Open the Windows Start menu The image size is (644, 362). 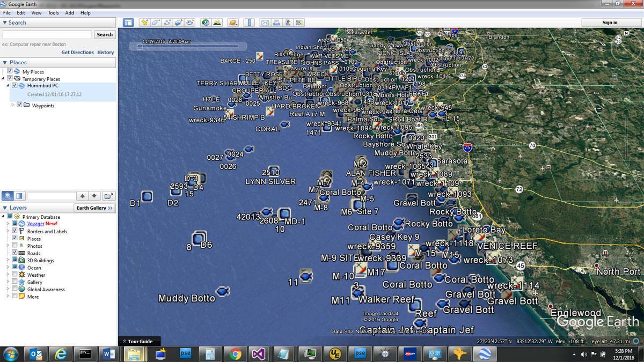tap(11, 354)
